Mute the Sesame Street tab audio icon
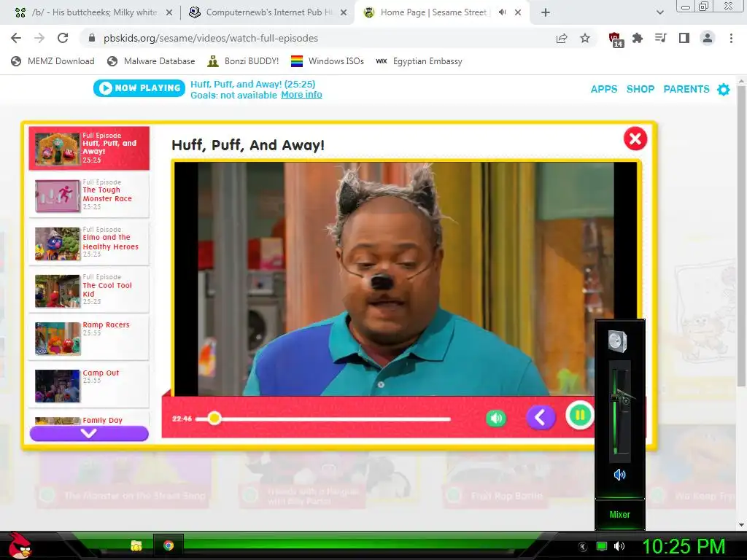 (502, 12)
